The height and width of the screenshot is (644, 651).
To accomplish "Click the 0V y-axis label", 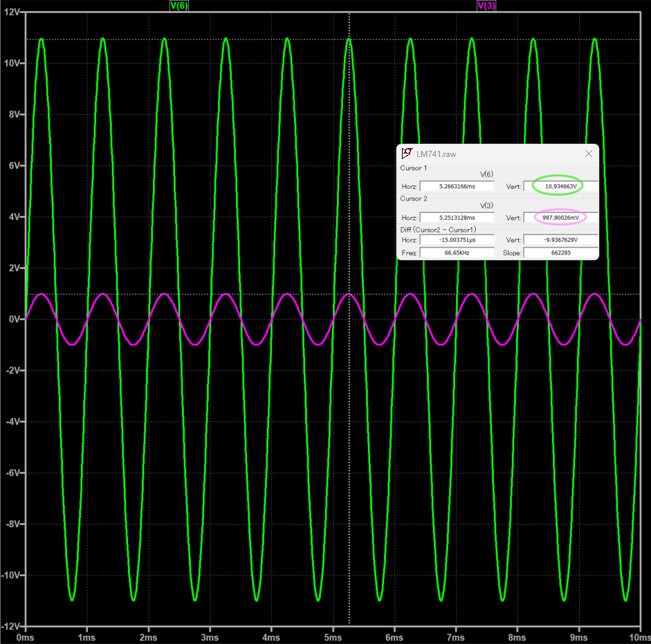I will [14, 320].
